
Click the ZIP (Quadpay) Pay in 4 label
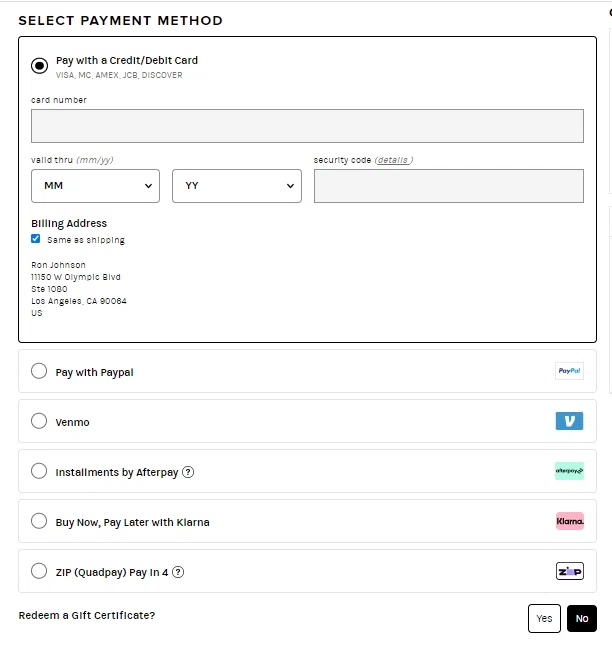[112, 573]
